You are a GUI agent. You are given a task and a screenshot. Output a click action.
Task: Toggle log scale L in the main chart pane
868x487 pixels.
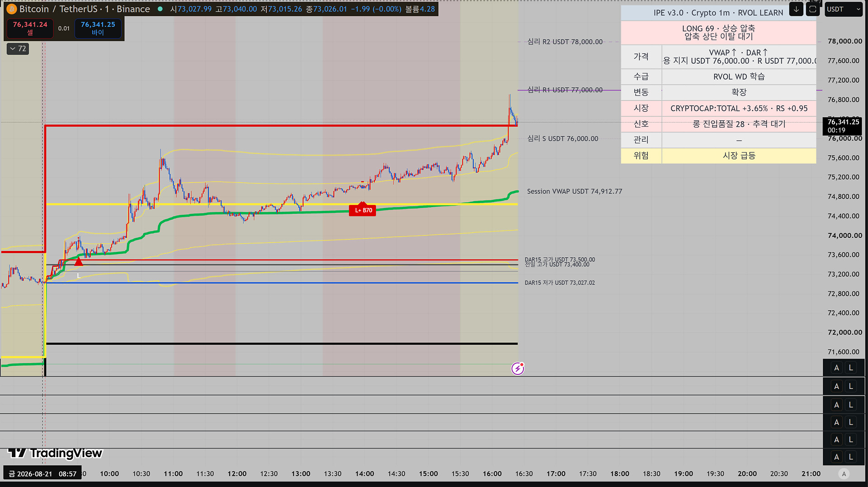pos(851,368)
